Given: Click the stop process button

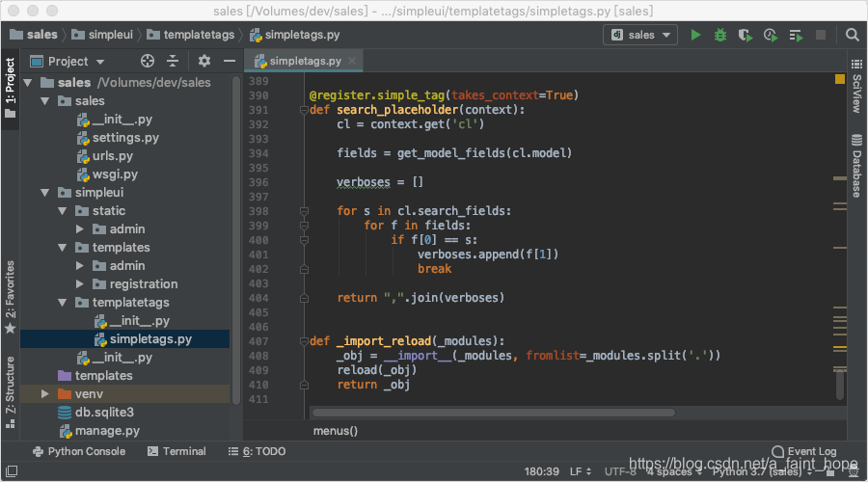Looking at the screenshot, I should (821, 35).
